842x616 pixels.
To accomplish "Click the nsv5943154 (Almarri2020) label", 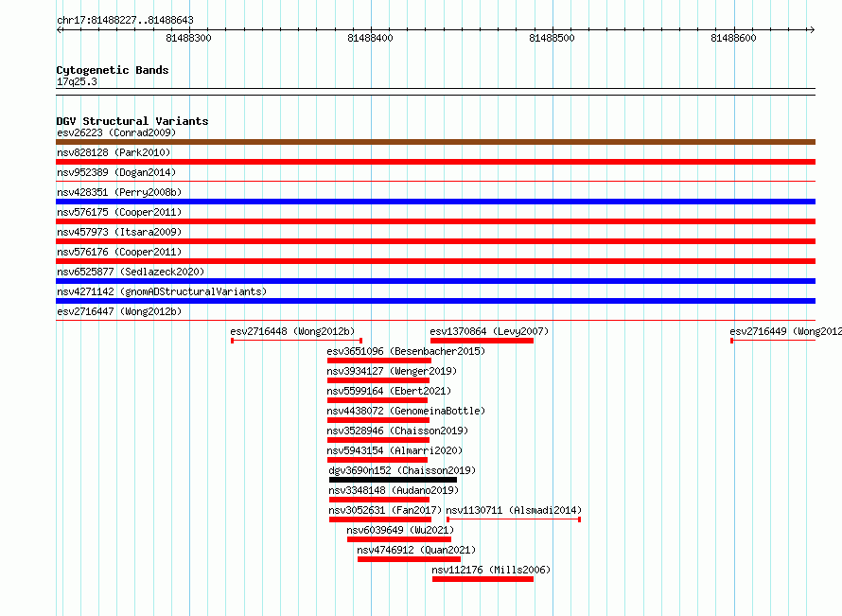I will (x=395, y=450).
